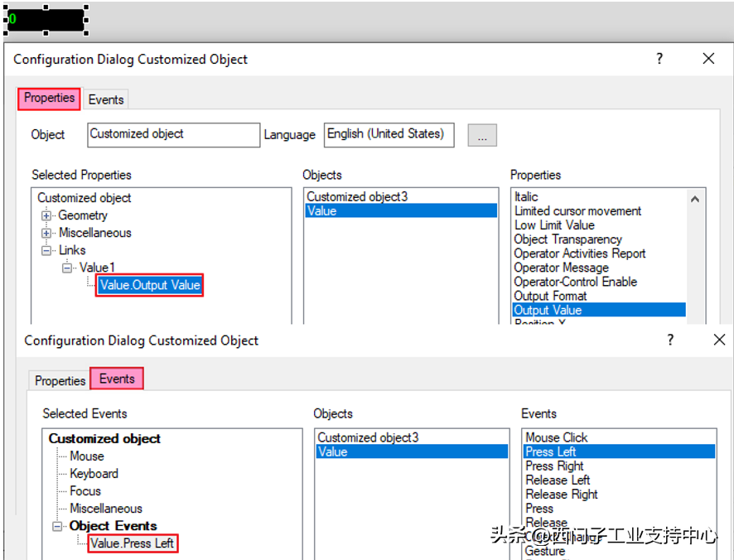This screenshot has height=560, width=734.
Task: Select Value.Press Left event entry
Action: (x=132, y=543)
